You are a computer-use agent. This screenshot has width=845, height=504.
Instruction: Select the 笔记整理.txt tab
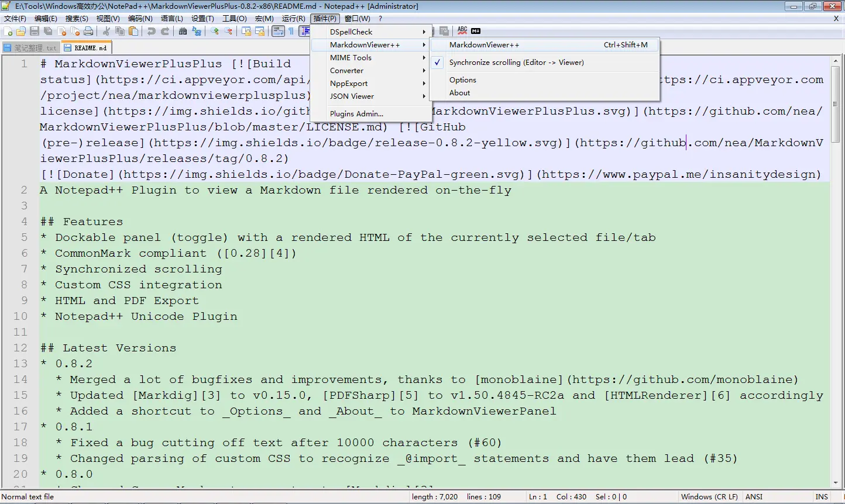pyautogui.click(x=30, y=48)
